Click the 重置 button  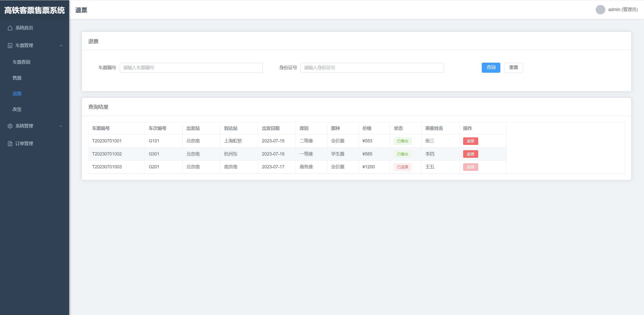pyautogui.click(x=513, y=67)
